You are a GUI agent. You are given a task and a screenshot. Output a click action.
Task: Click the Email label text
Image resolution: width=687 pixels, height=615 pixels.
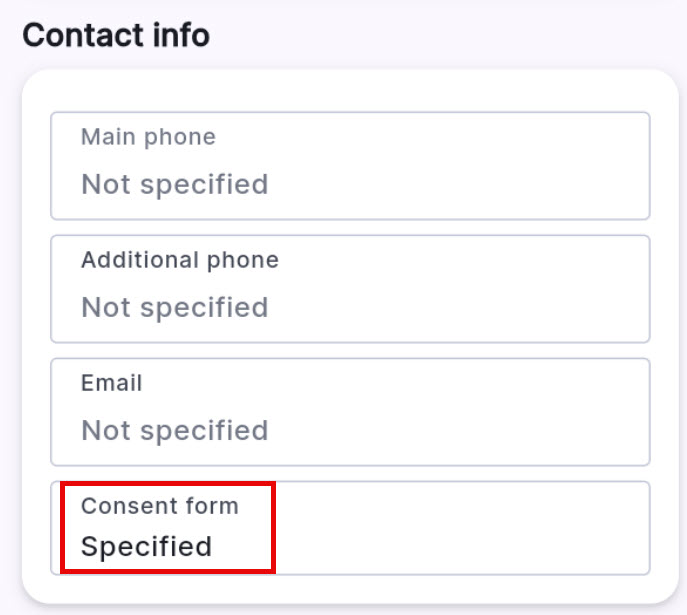(x=112, y=383)
